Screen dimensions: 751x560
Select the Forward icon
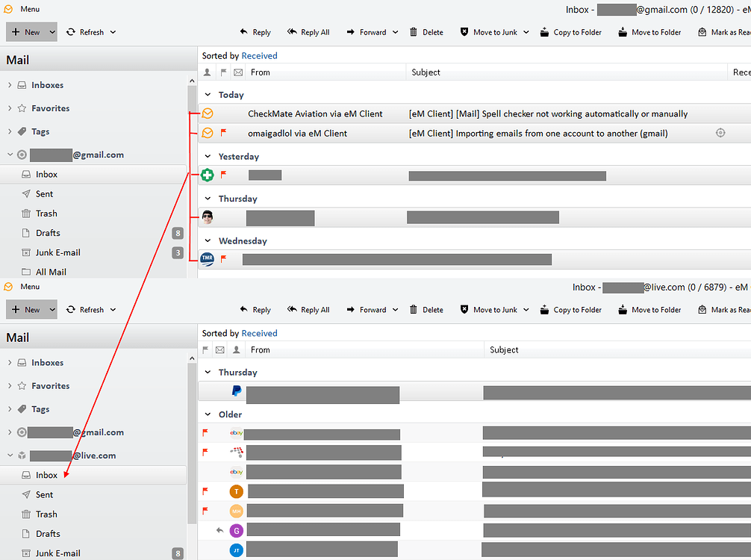[x=350, y=32]
